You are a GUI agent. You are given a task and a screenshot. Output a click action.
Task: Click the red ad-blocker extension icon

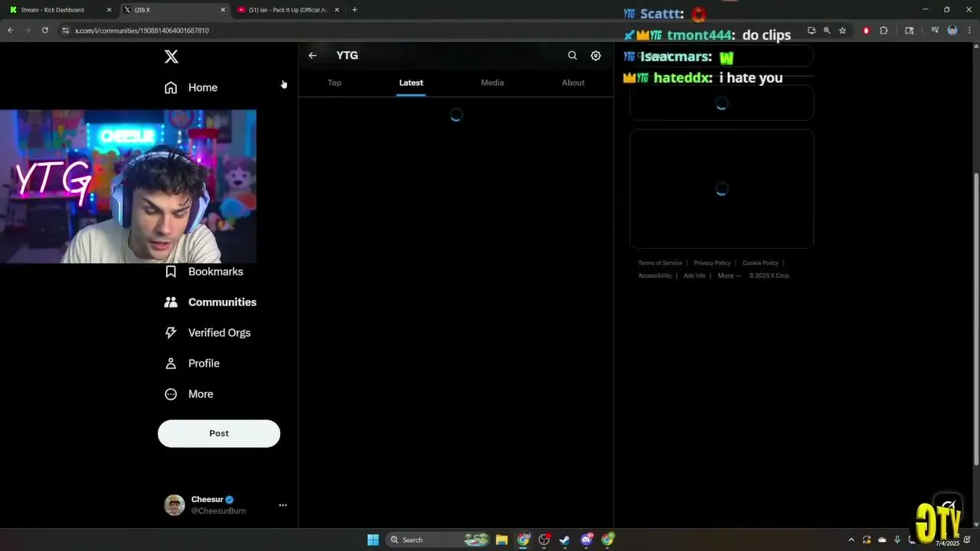tap(866, 31)
